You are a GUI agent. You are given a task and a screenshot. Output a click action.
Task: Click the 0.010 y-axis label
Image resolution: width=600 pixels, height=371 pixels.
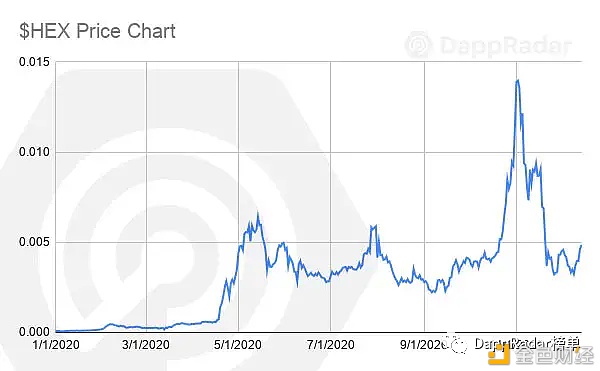tap(34, 152)
